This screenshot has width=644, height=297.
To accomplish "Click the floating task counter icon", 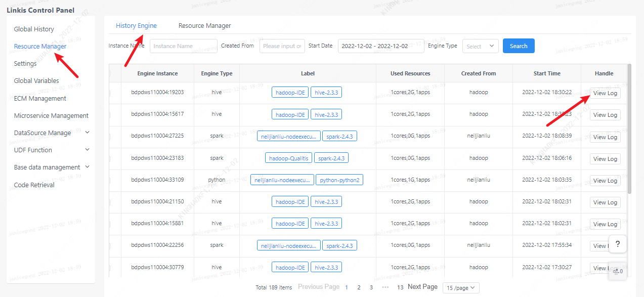I will [x=617, y=271].
